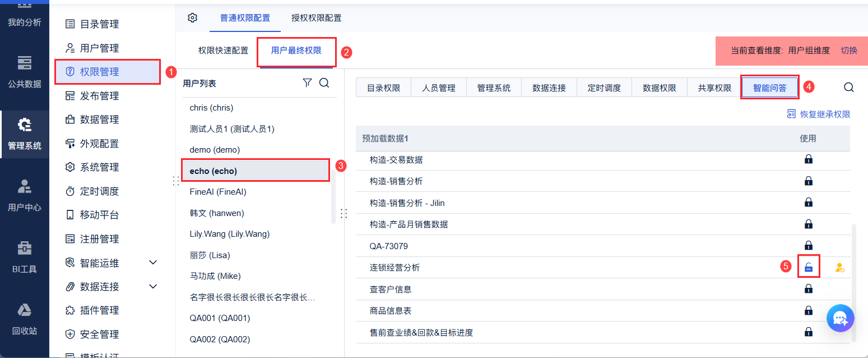
Task: Open 公共数据 in the left navigation bar
Action: point(24,71)
